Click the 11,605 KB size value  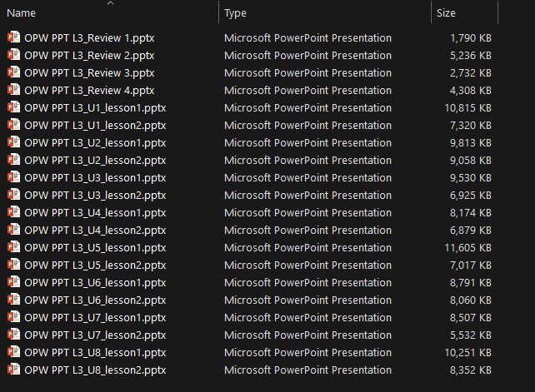pos(468,247)
